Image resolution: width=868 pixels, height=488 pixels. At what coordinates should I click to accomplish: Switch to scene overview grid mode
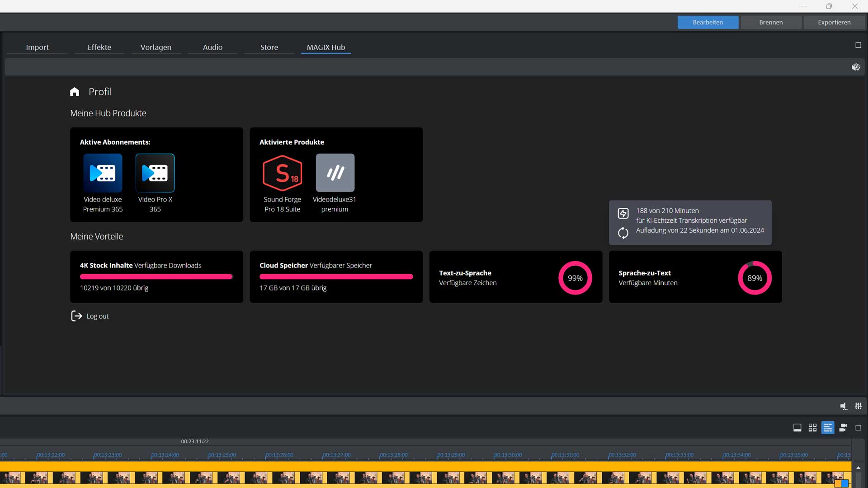coord(812,427)
